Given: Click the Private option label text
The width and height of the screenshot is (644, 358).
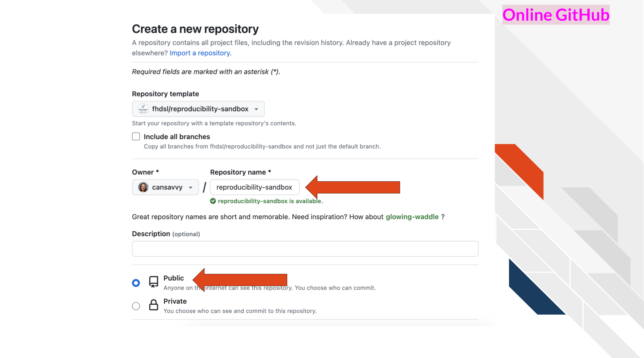Looking at the screenshot, I should tap(175, 301).
